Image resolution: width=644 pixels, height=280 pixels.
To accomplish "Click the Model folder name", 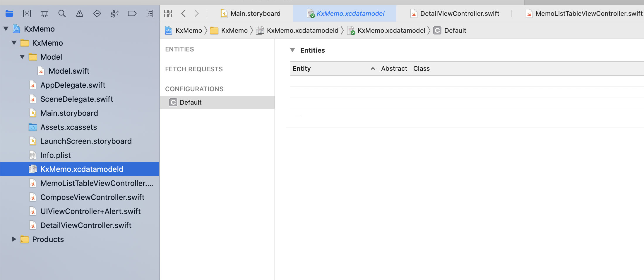I will pyautogui.click(x=51, y=57).
